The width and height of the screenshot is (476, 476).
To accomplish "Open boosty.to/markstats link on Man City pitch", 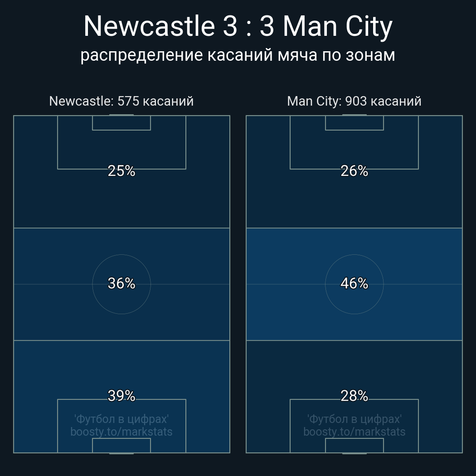I will [x=354, y=432].
